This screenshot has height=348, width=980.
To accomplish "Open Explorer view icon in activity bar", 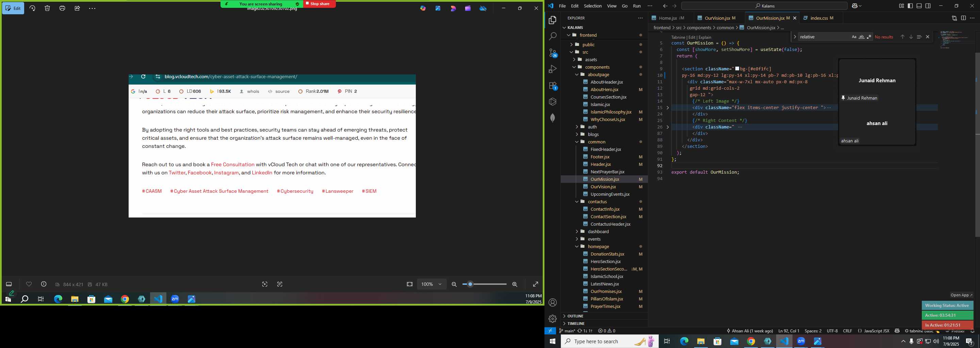I will (x=552, y=20).
